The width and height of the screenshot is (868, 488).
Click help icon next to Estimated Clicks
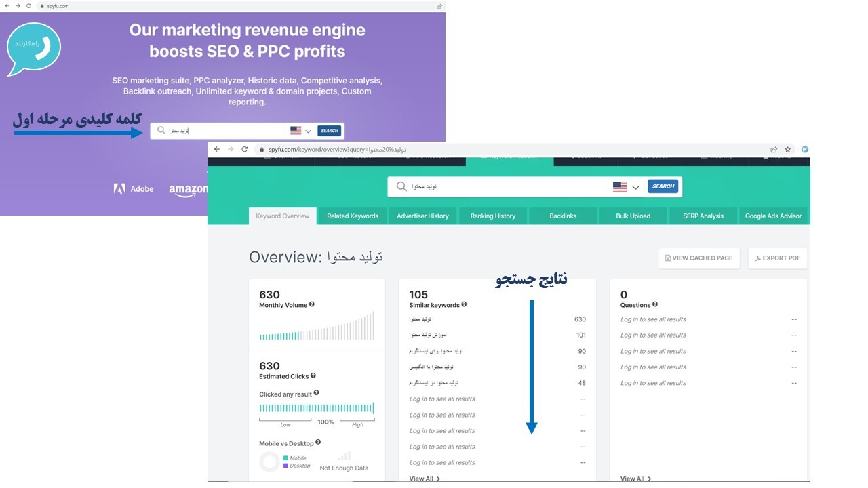(313, 375)
